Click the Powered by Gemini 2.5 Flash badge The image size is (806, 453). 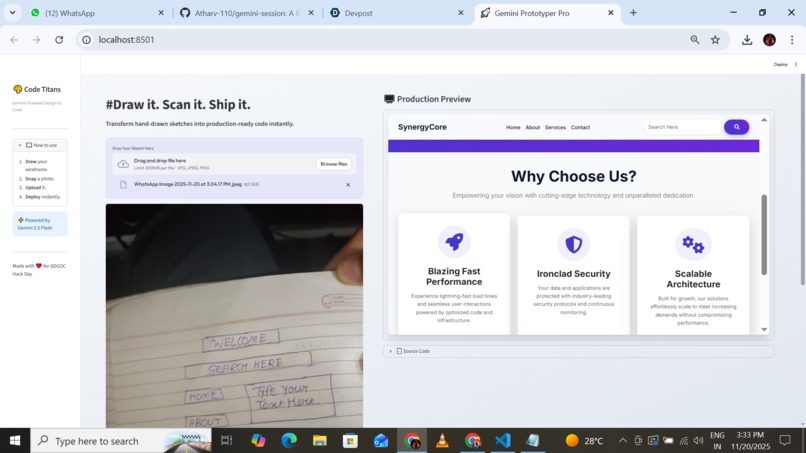click(40, 224)
